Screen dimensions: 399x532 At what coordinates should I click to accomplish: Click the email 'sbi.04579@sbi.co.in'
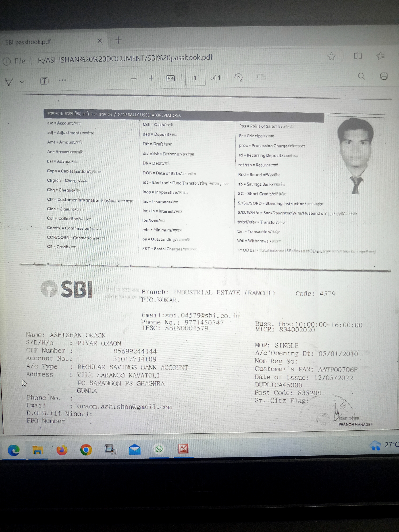202,316
